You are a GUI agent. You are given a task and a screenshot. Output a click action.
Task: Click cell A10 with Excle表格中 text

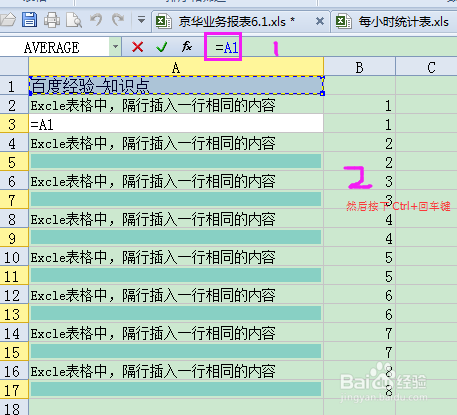pyautogui.click(x=176, y=257)
